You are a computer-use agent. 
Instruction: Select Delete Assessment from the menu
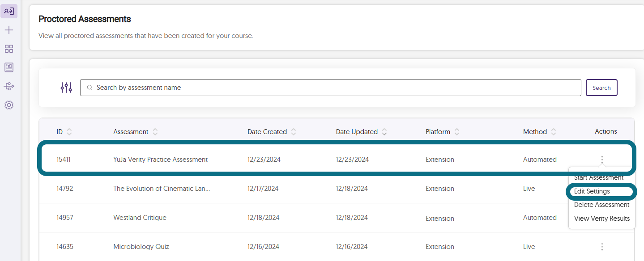pyautogui.click(x=601, y=205)
